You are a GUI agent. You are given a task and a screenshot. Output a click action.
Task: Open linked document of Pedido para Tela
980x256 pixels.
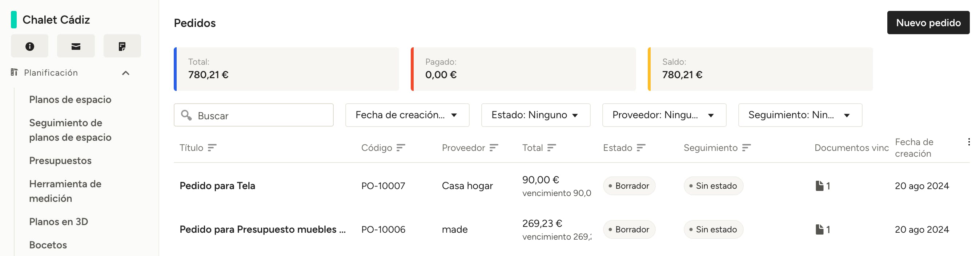(x=823, y=186)
